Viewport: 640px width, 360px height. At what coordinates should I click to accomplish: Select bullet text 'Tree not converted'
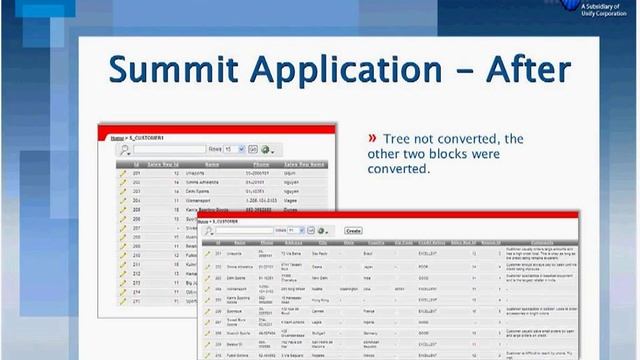pos(441,139)
